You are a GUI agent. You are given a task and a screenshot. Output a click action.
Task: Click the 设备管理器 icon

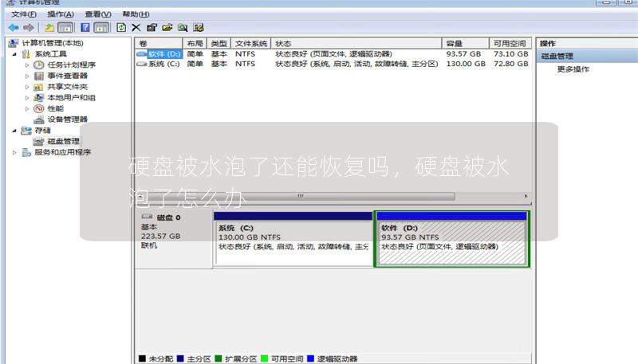[x=38, y=119]
